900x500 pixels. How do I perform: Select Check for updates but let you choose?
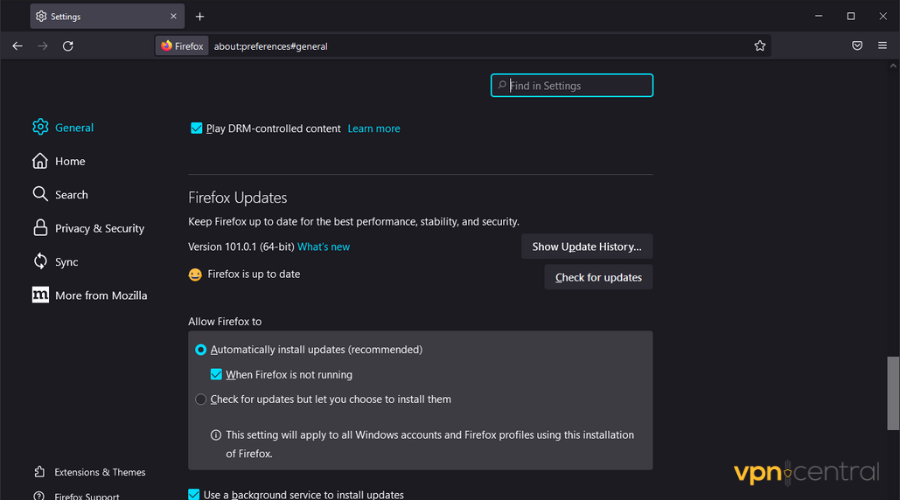point(201,399)
